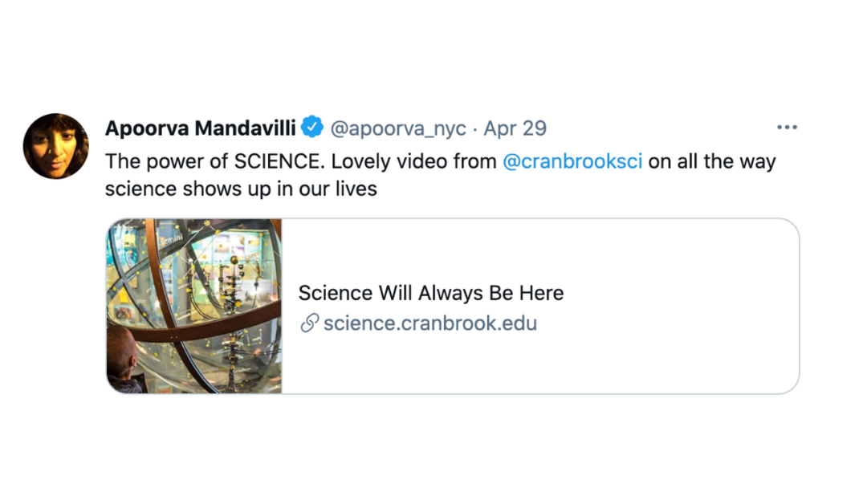This screenshot has width=867, height=504.
Task: Click the "science shows up in our lives" text line
Action: [241, 190]
